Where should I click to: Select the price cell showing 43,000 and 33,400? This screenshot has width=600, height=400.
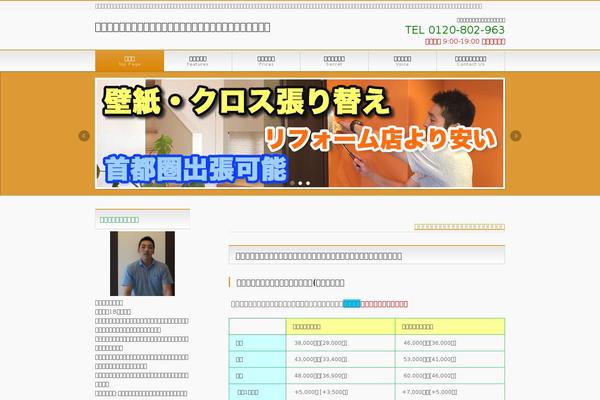click(341, 359)
